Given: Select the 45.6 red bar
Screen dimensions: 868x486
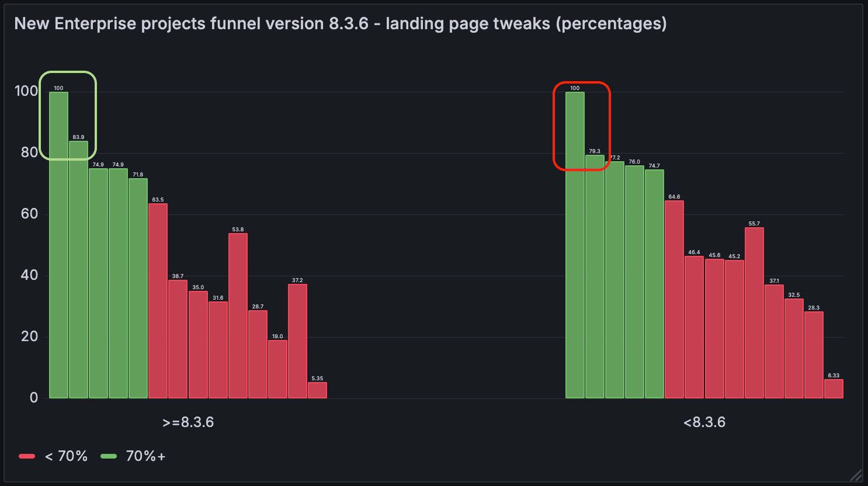Looking at the screenshot, I should [714, 329].
